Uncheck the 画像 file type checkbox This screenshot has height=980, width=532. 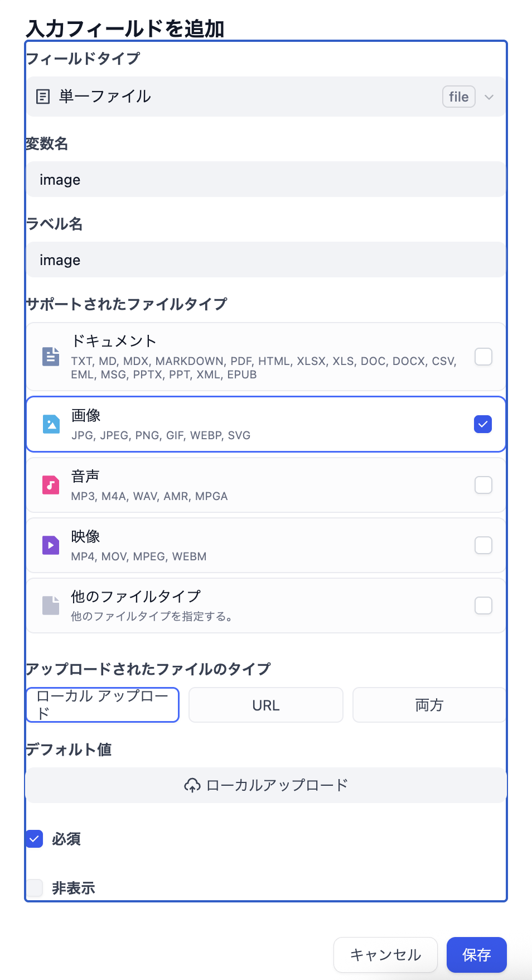pos(483,424)
